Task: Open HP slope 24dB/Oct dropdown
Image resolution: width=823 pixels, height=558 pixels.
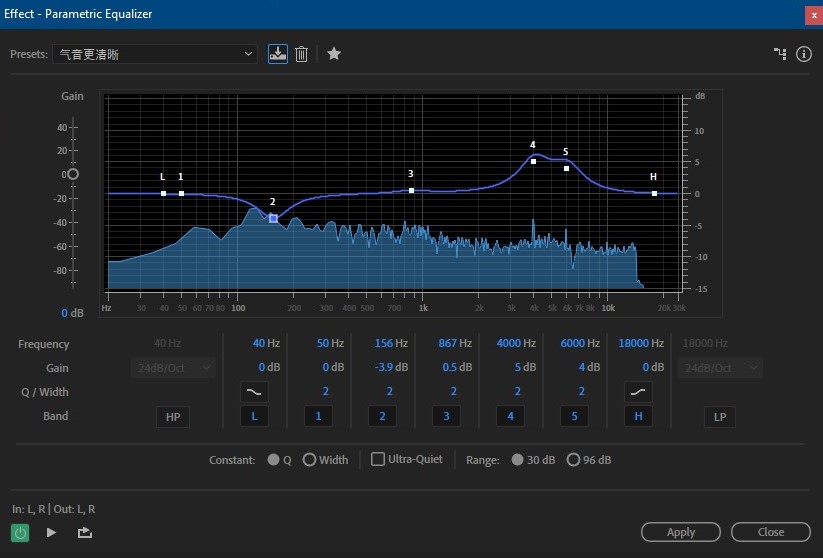Action: point(173,368)
